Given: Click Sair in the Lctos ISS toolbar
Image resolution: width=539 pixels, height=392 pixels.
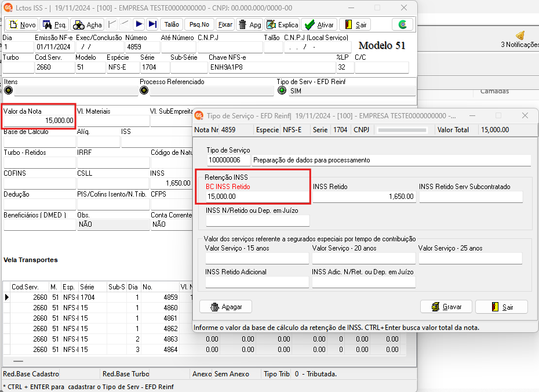Looking at the screenshot, I should [355, 24].
